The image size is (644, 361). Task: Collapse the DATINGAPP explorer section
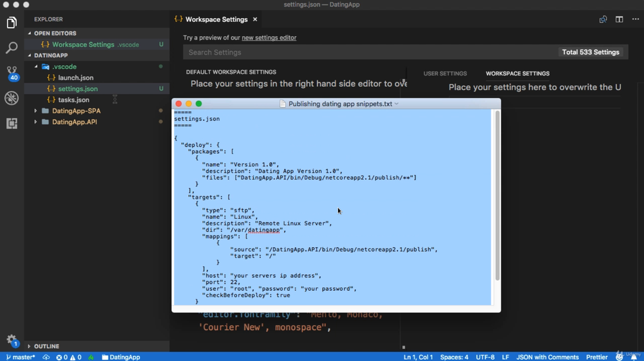pyautogui.click(x=51, y=55)
